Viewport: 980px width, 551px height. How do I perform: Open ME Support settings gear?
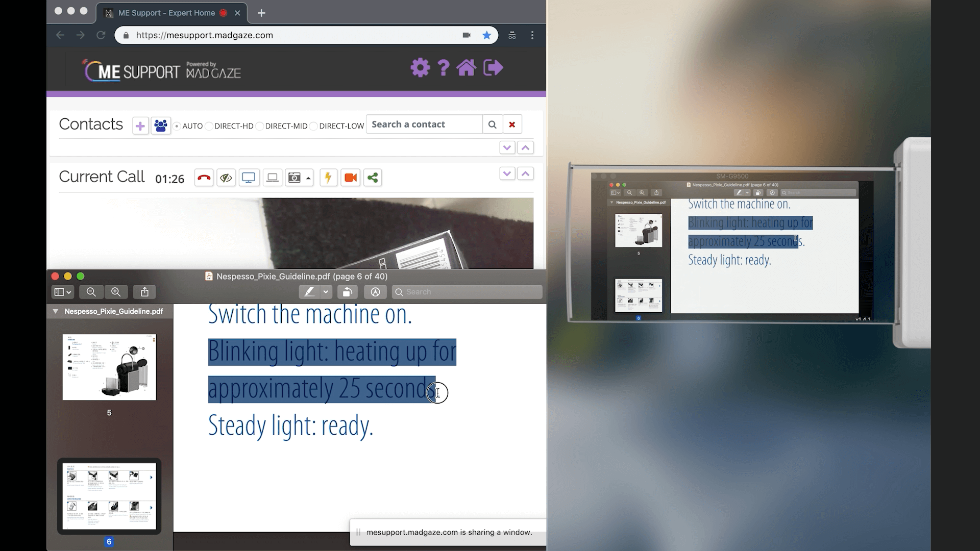click(420, 68)
